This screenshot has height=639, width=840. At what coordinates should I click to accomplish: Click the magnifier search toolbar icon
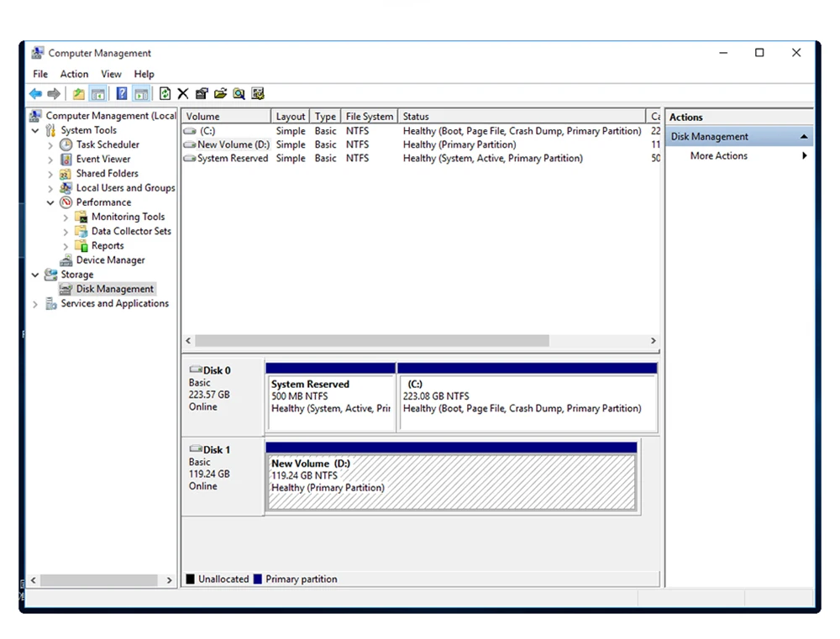click(239, 94)
